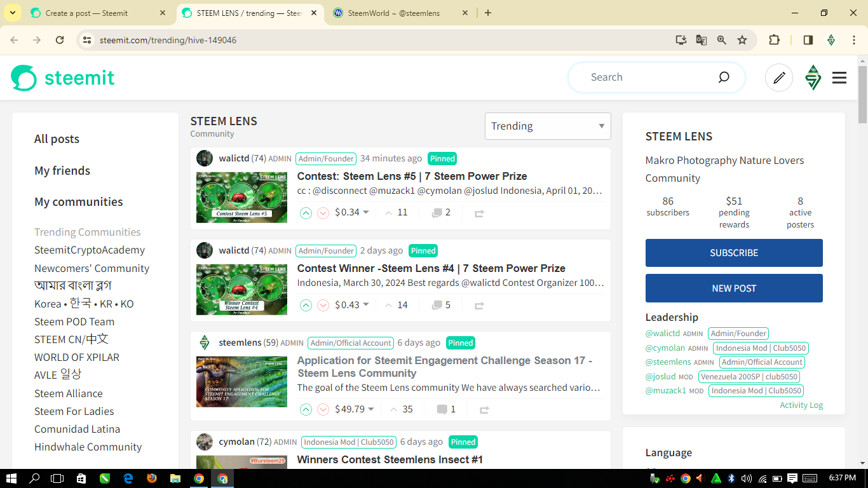Open the taskbar volume control
Image resolution: width=868 pixels, height=488 pixels.
[x=747, y=478]
